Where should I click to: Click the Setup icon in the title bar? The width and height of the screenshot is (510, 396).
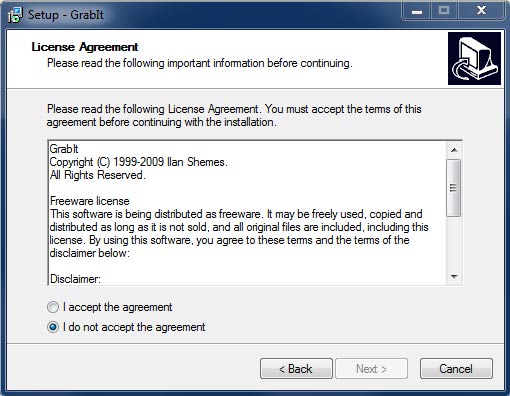pyautogui.click(x=15, y=15)
